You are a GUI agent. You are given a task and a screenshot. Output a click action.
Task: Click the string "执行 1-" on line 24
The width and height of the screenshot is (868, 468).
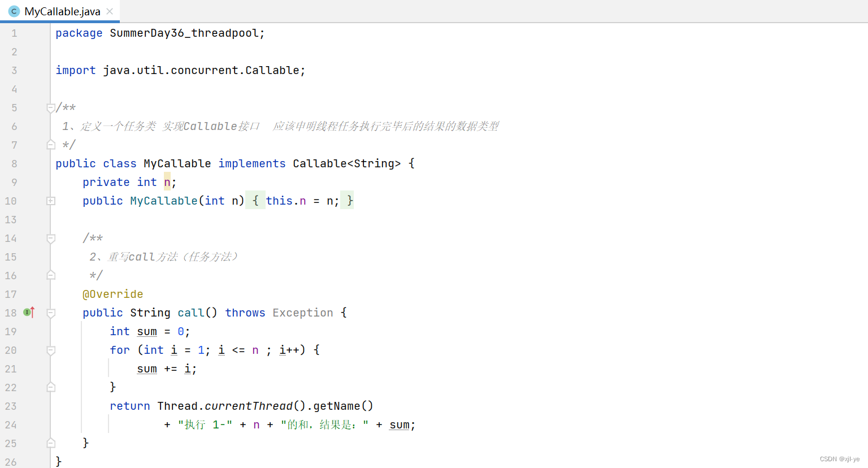[205, 425]
